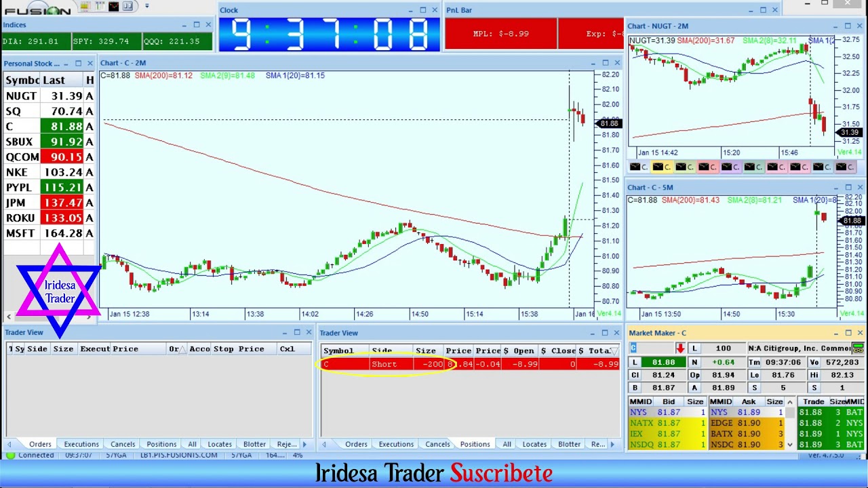Viewport: 868px width, 488px height.
Task: Select the light blue C chart tab
Action: 823,167
